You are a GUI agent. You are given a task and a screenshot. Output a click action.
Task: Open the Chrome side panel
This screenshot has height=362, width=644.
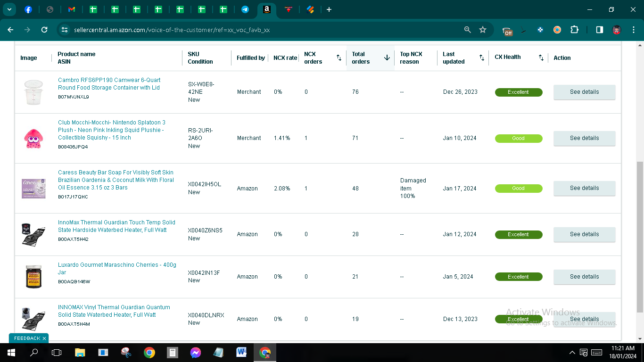[x=600, y=30]
